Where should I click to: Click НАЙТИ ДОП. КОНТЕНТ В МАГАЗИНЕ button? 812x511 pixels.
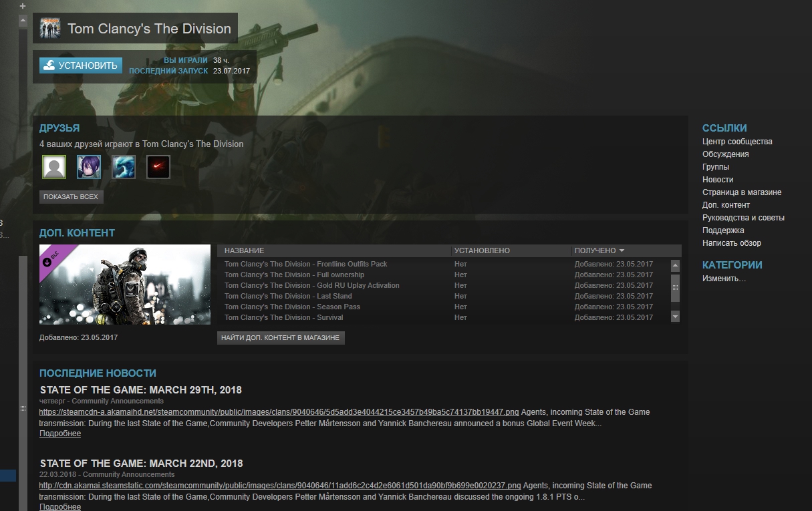[281, 338]
